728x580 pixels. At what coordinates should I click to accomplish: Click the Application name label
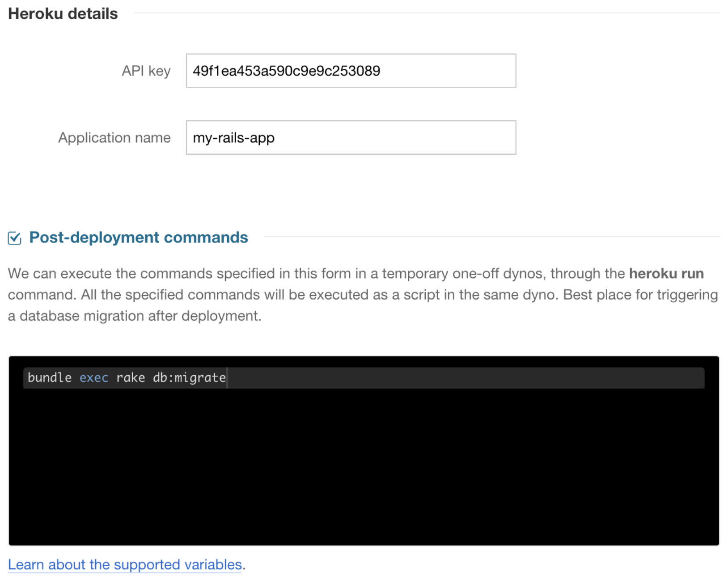[x=114, y=137]
